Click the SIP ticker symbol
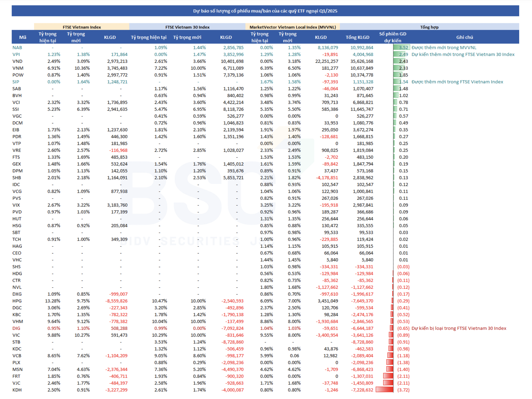The width and height of the screenshot is (532, 399). click(16, 82)
